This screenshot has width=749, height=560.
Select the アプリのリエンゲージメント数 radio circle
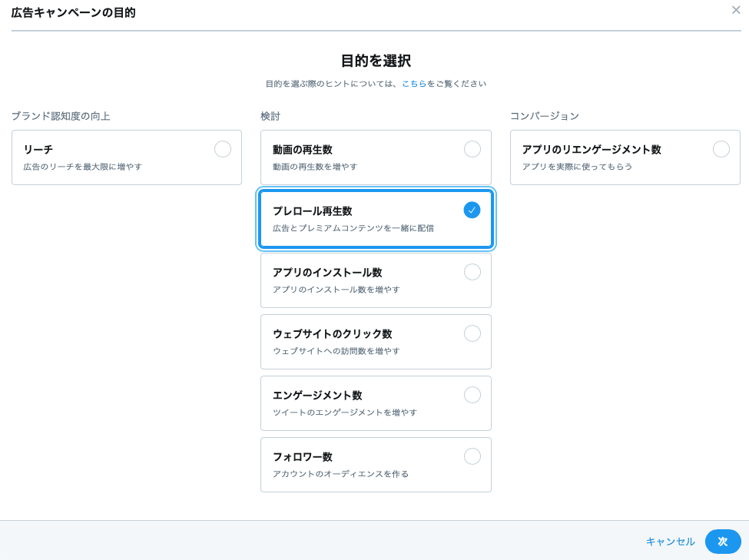point(721,149)
